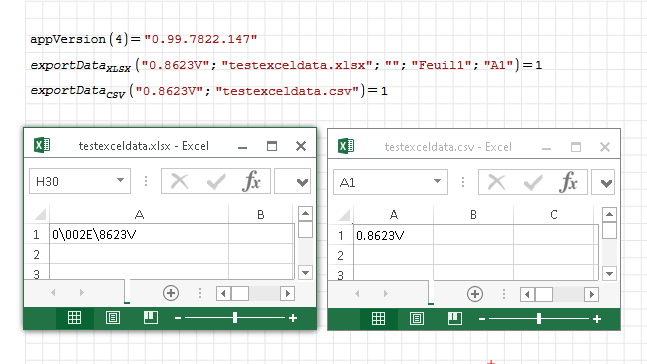Switch xlsx window to Page Break Preview
The width and height of the screenshot is (647, 364).
pos(151,318)
